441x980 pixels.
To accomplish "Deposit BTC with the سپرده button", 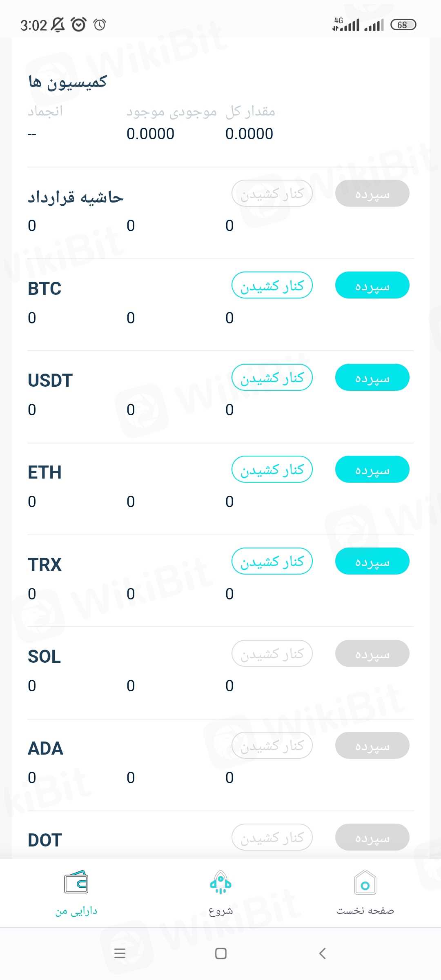I will coord(372,285).
